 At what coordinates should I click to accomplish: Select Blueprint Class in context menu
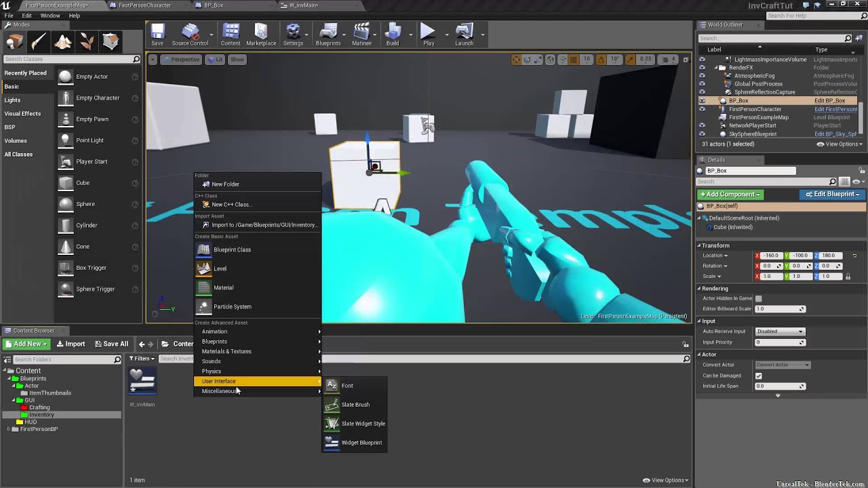pos(257,249)
